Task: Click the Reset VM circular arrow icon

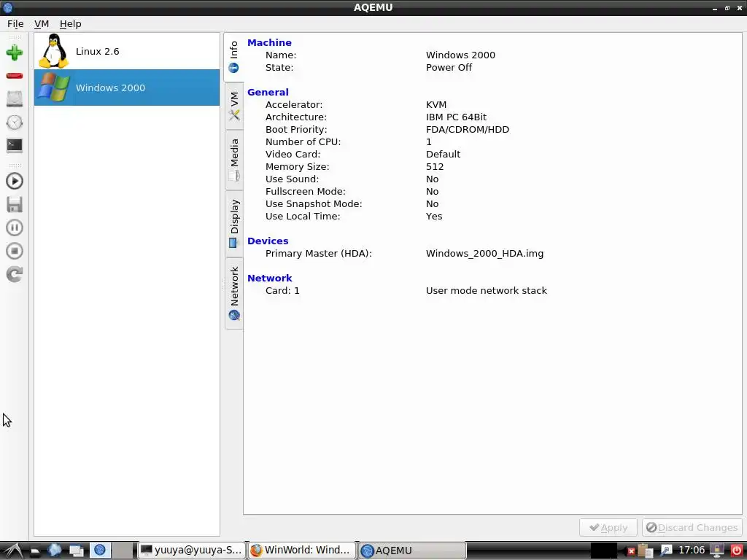Action: click(x=15, y=274)
